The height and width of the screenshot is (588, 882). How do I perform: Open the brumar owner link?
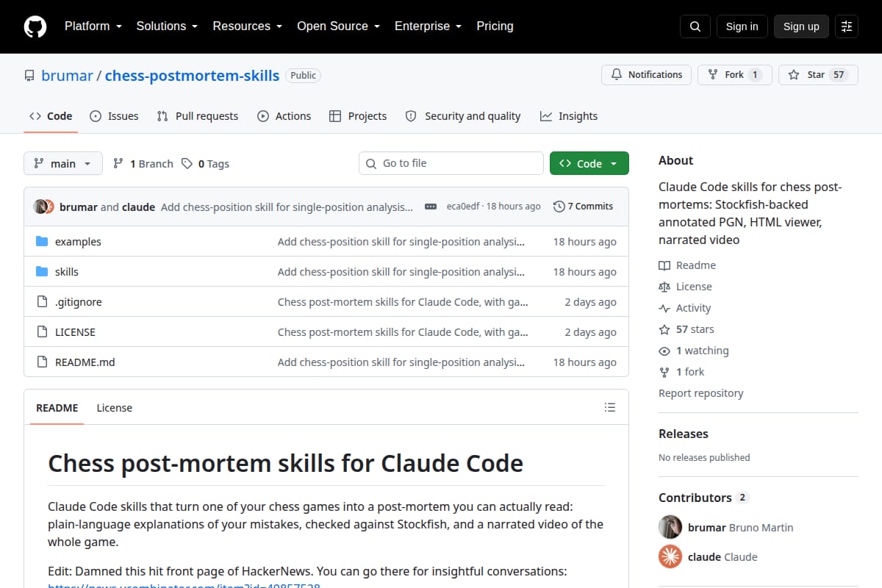click(68, 75)
